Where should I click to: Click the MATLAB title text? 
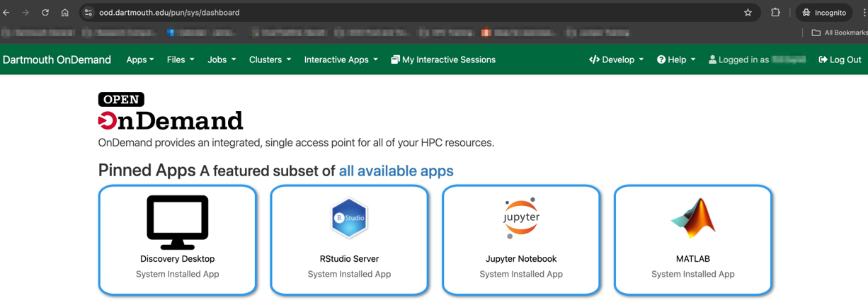[693, 259]
